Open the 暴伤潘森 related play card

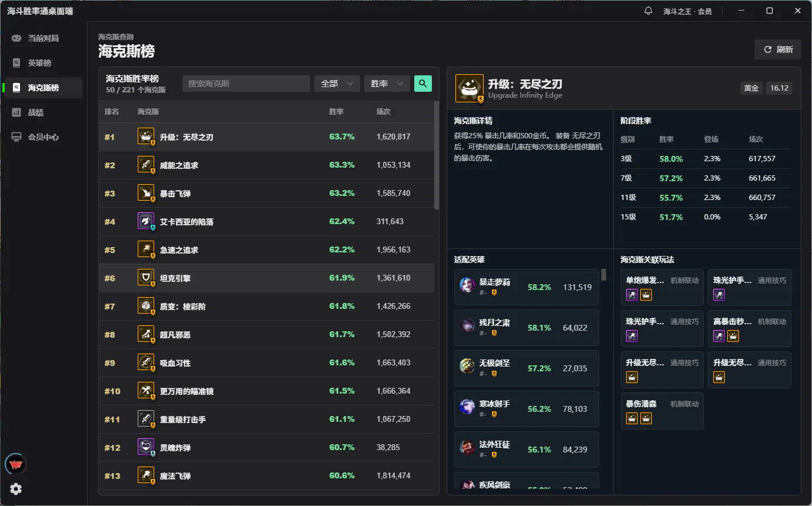(662, 411)
